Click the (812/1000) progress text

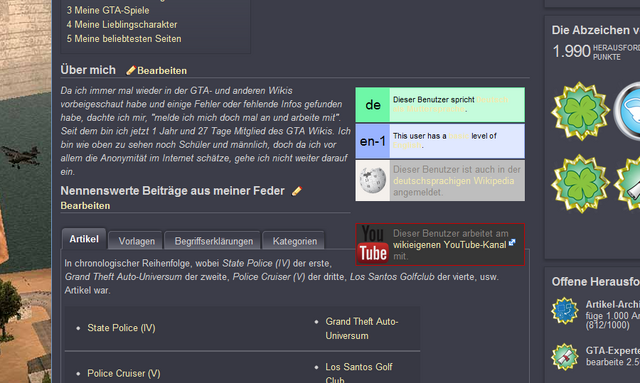click(x=607, y=325)
